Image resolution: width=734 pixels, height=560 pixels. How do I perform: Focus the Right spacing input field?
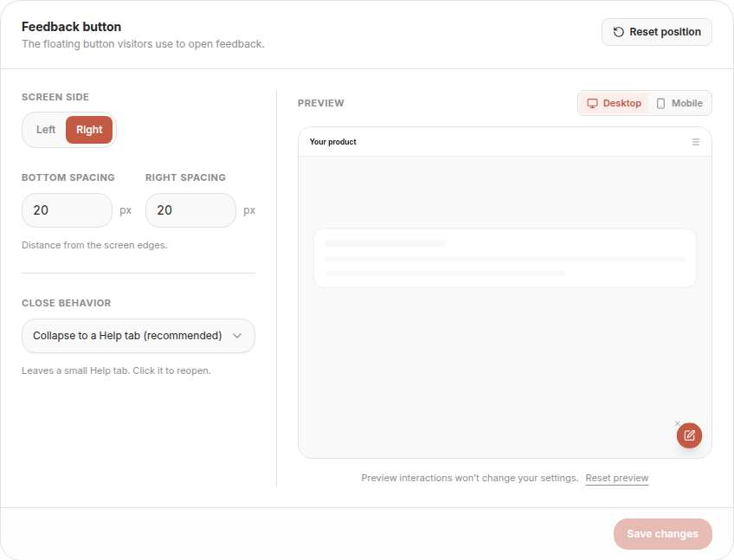[190, 210]
